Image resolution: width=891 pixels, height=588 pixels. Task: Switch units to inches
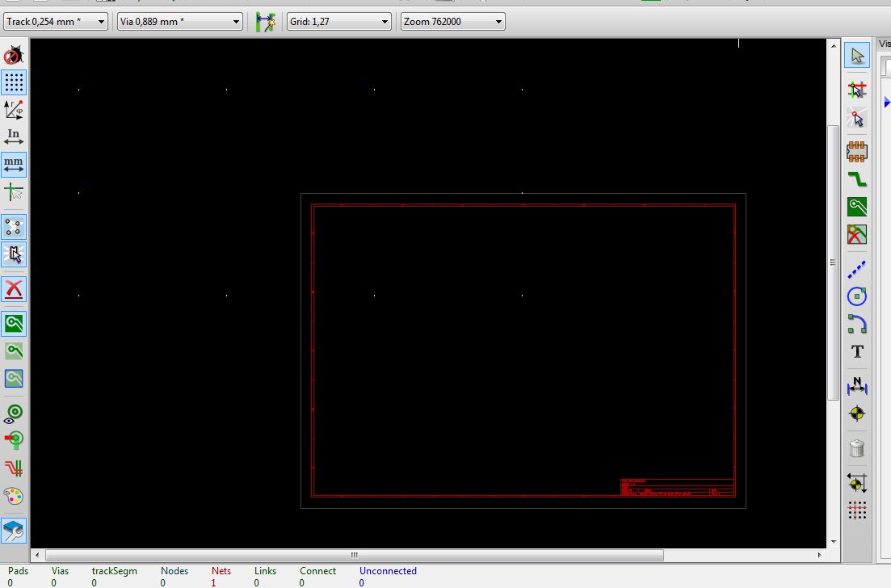(x=14, y=136)
